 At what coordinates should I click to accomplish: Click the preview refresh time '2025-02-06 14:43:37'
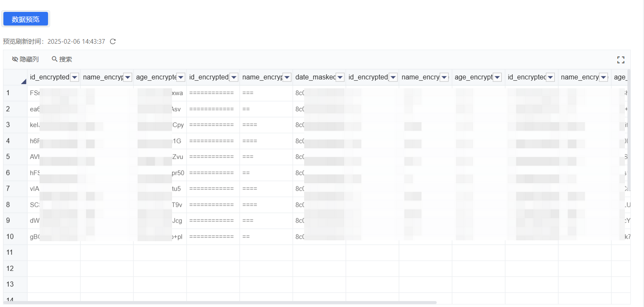tap(76, 42)
